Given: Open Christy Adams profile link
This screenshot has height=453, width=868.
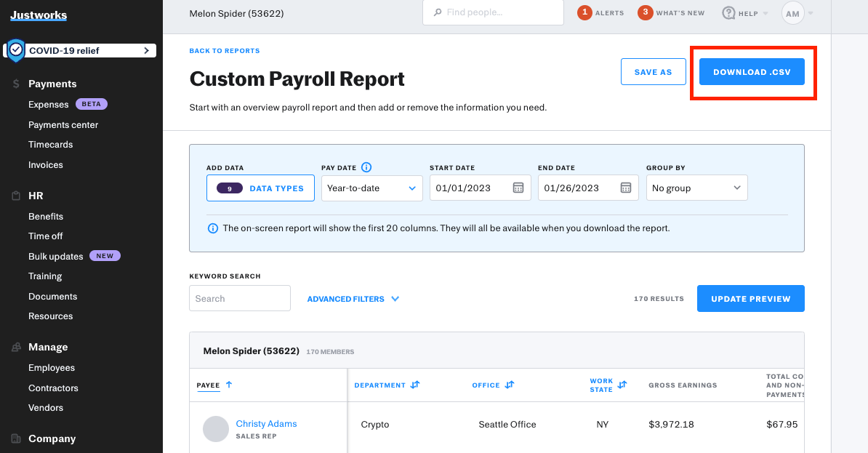Looking at the screenshot, I should click(266, 424).
